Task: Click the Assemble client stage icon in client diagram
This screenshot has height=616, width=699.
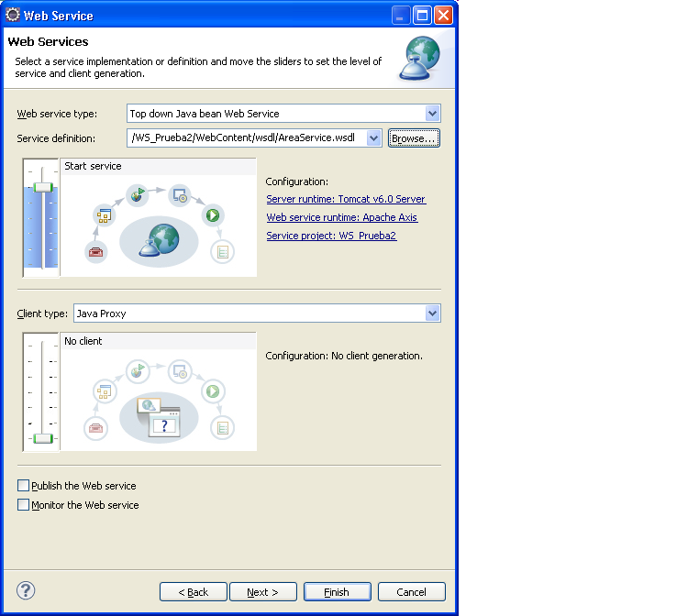Action: point(105,392)
